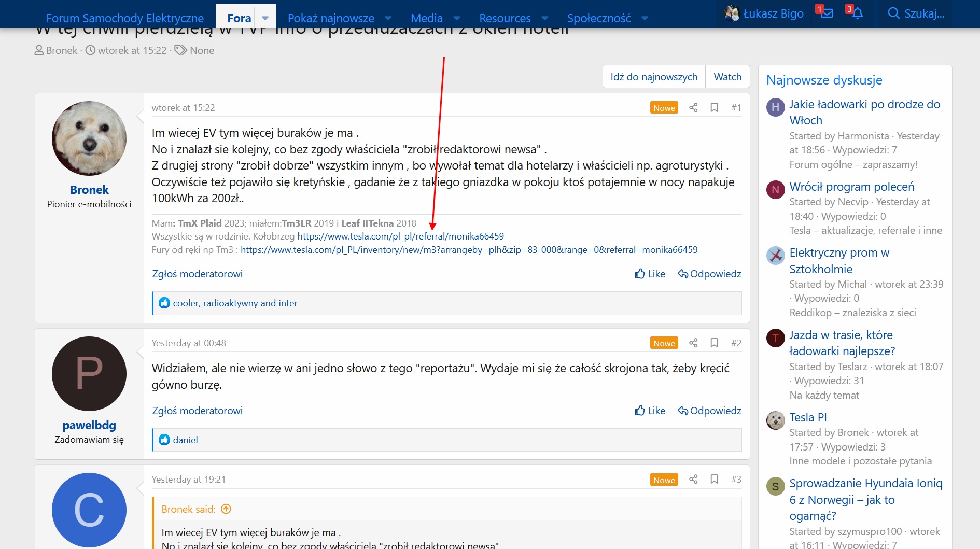
Task: Click post #1 timestamp wtorek at 15:22
Action: click(x=183, y=107)
